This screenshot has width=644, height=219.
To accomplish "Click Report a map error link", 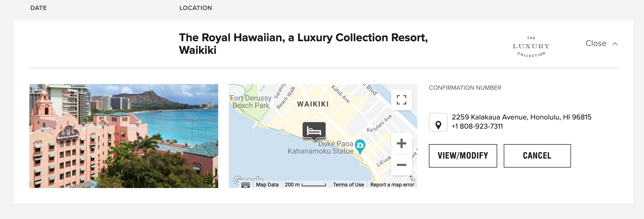I will [x=392, y=185].
